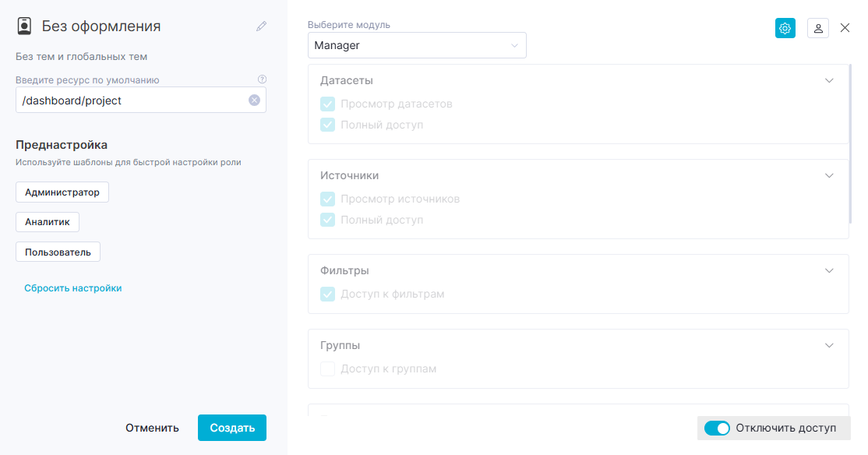Screen dimensions: 868x455
Task: Click the pencil edit icon beside role name
Action: coord(261,26)
